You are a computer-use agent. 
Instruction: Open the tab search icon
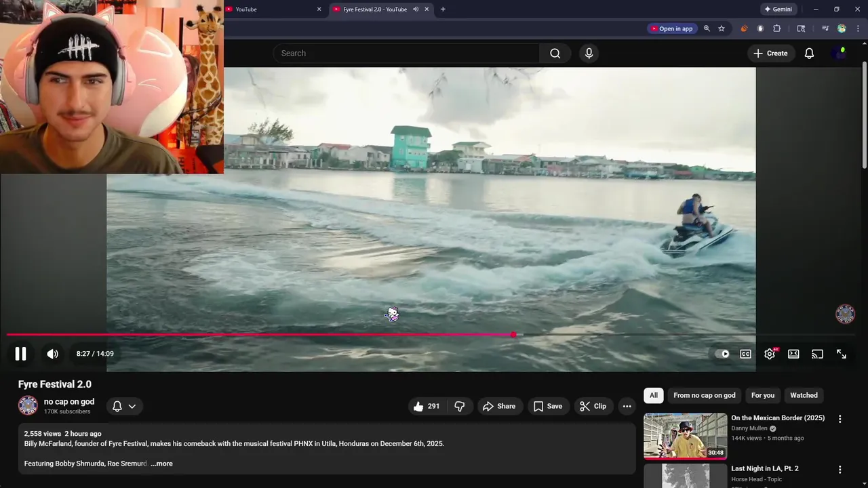[x=801, y=28]
